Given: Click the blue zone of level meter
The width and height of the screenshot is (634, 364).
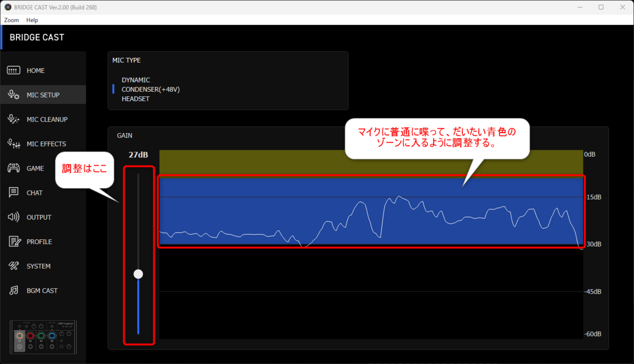Looking at the screenshot, I should point(371,211).
